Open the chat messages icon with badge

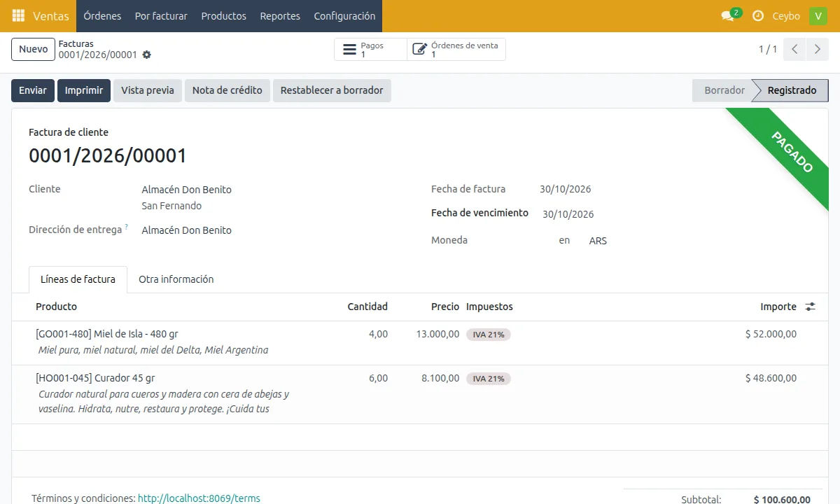pyautogui.click(x=731, y=15)
